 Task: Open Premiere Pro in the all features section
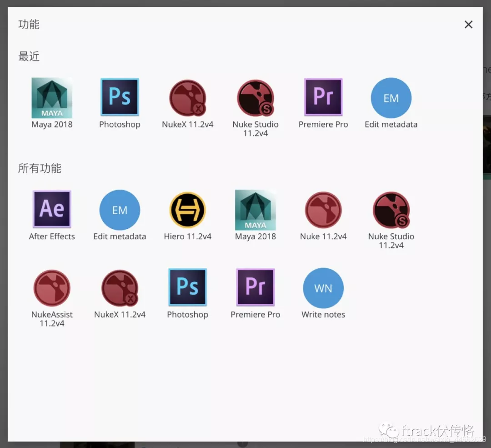pos(255,287)
